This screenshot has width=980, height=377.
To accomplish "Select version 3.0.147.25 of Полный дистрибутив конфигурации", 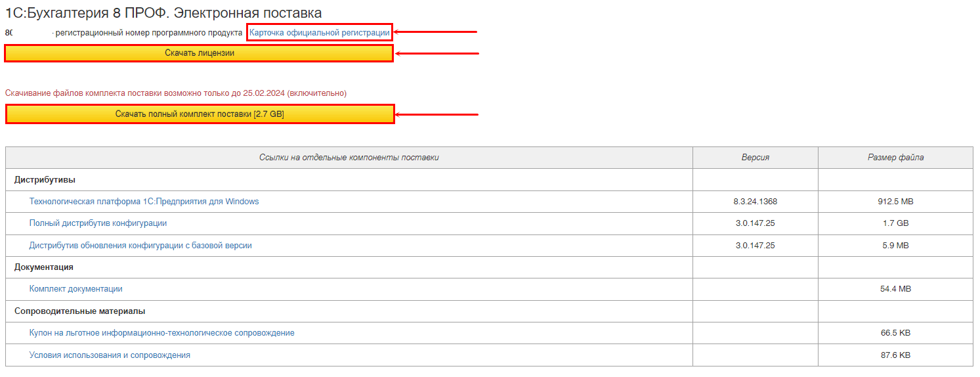I will (755, 223).
